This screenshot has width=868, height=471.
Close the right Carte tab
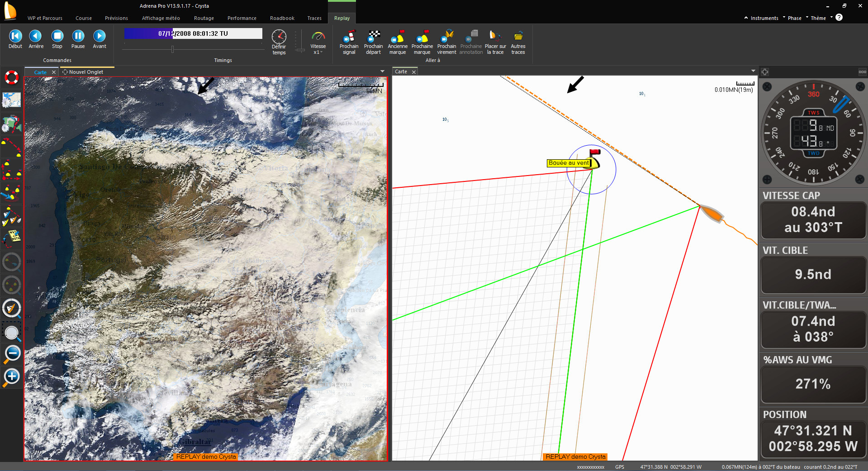tap(413, 72)
